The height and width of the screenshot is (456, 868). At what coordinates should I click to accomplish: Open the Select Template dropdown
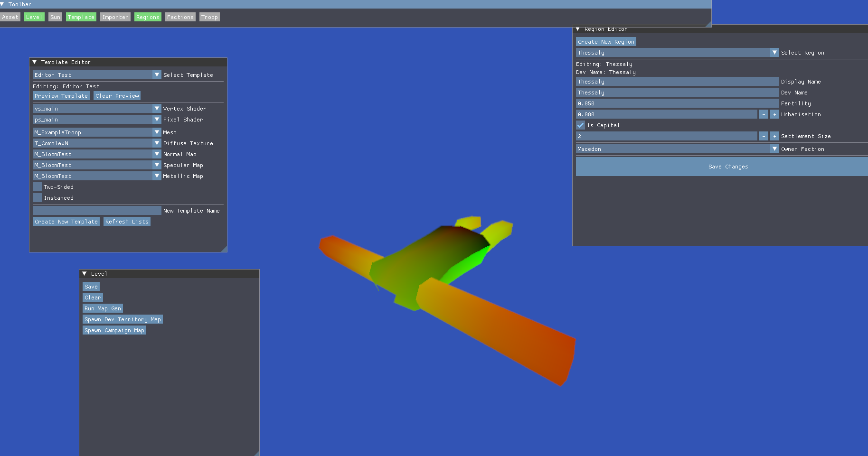coord(97,75)
